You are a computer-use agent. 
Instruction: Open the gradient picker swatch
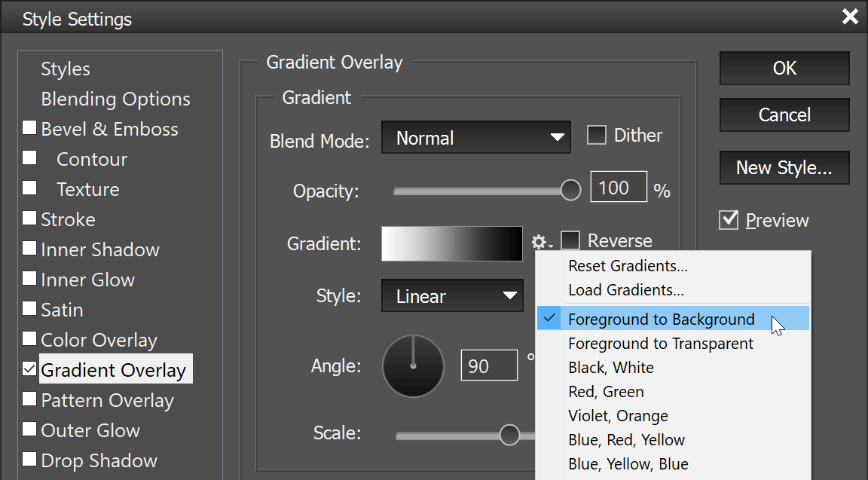[x=451, y=243]
